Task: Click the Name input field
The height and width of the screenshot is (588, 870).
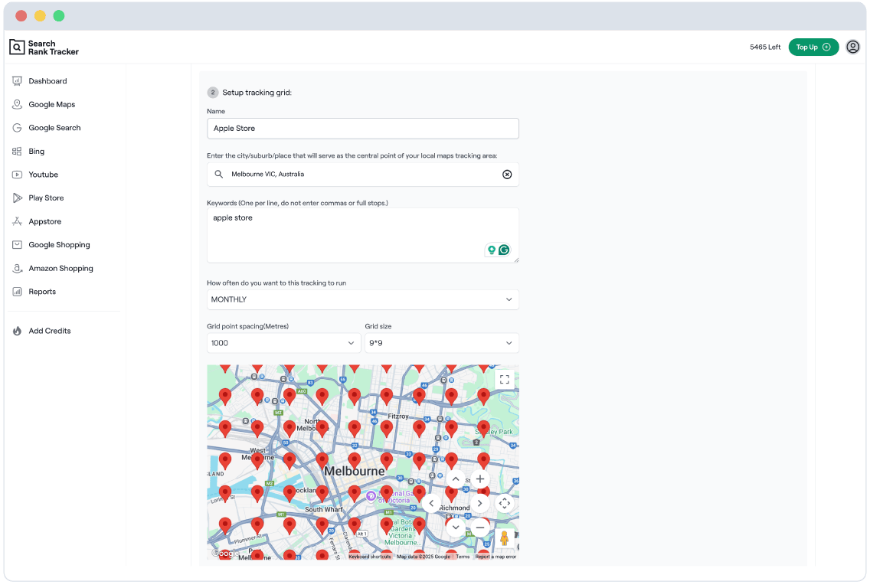Action: point(363,128)
